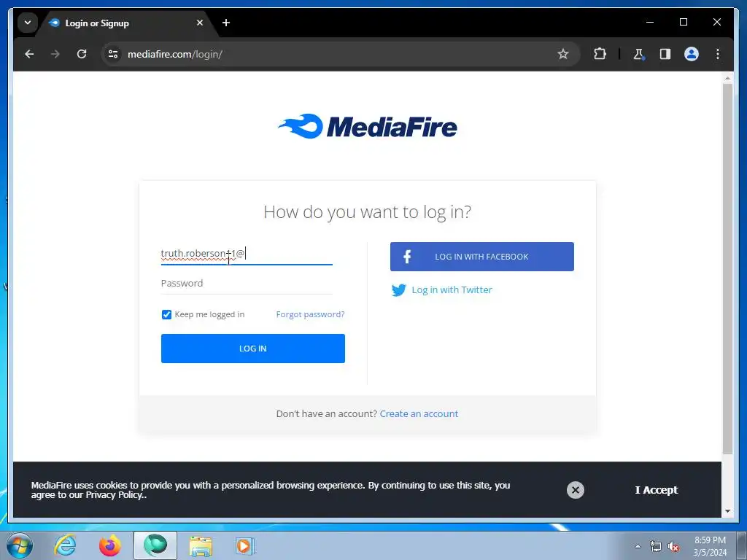Open the Chrome three-dot menu
747x560 pixels.
(x=718, y=54)
